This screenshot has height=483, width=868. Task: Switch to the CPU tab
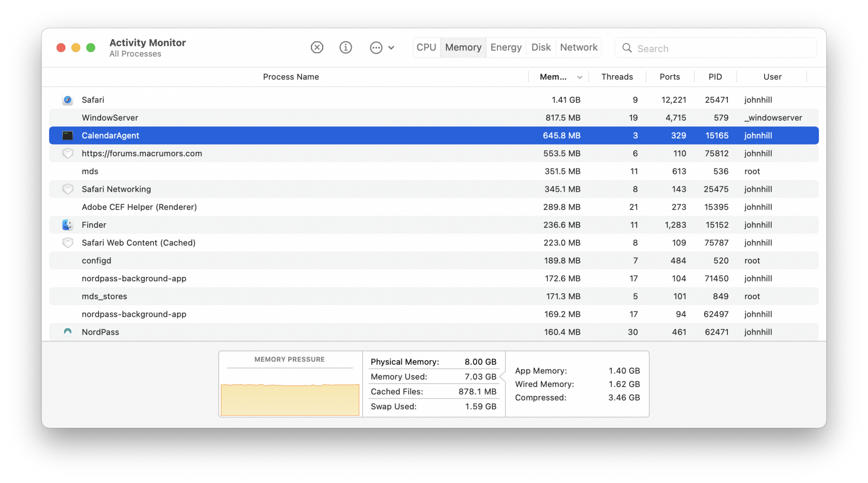[x=426, y=47]
